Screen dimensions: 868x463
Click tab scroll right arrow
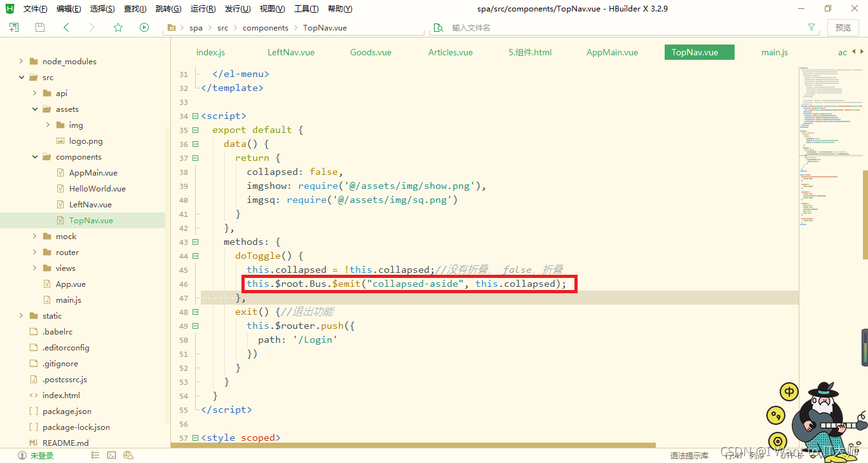(x=862, y=52)
